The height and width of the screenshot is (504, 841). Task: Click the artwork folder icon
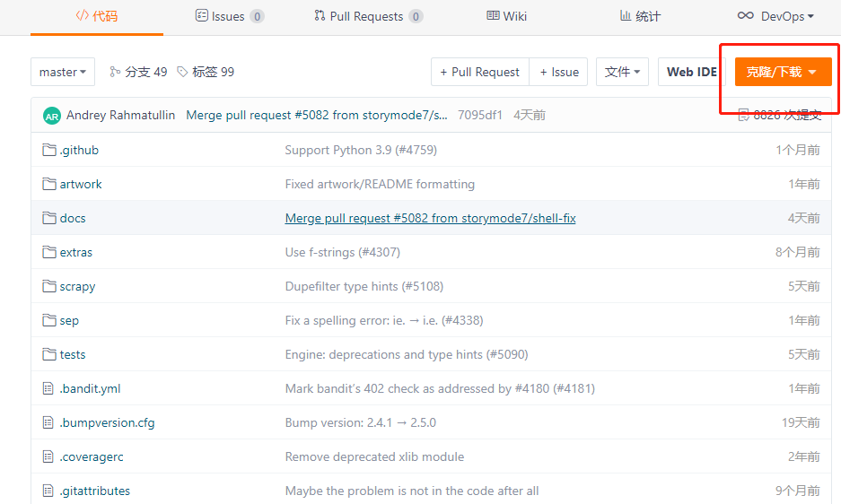pyautogui.click(x=49, y=184)
